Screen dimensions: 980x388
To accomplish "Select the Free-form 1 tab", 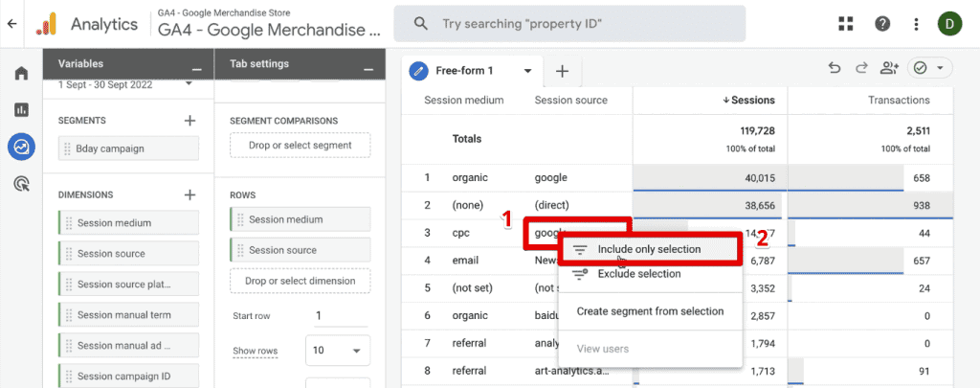I will click(473, 71).
